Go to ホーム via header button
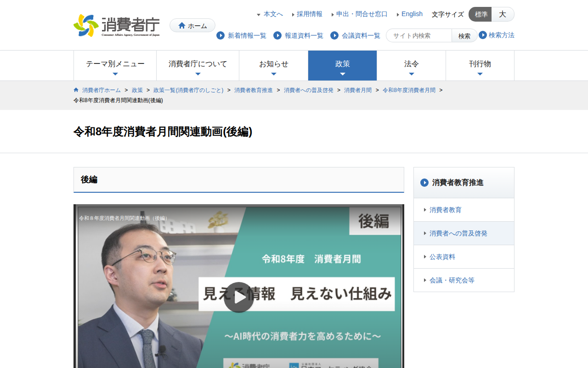Screen dimensions: 588x368 tap(192, 26)
